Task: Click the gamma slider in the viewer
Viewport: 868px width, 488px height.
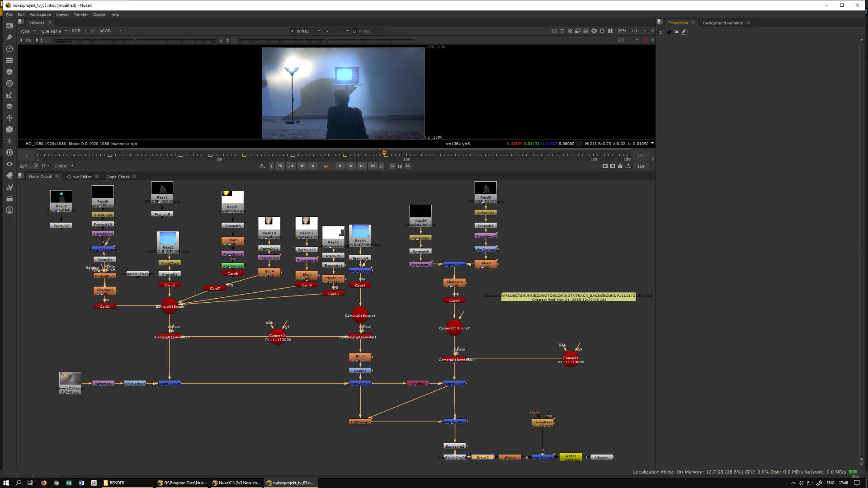Action: 327,41
